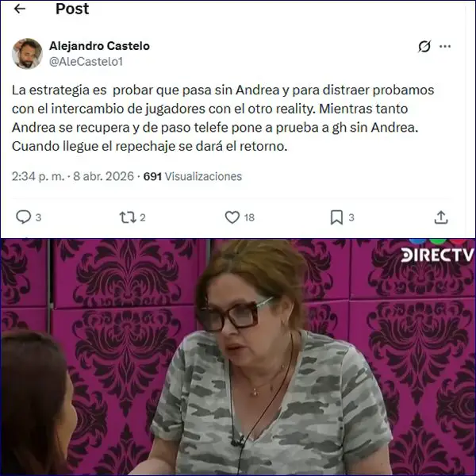476x476 pixels.
Task: Open the @AleCastelo1 handle link
Action: 86,62
